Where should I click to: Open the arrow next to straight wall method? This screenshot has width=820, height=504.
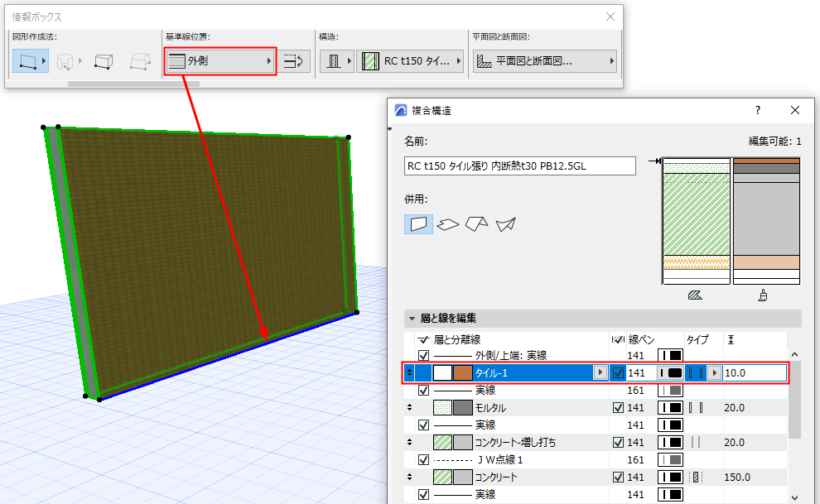[x=44, y=61]
